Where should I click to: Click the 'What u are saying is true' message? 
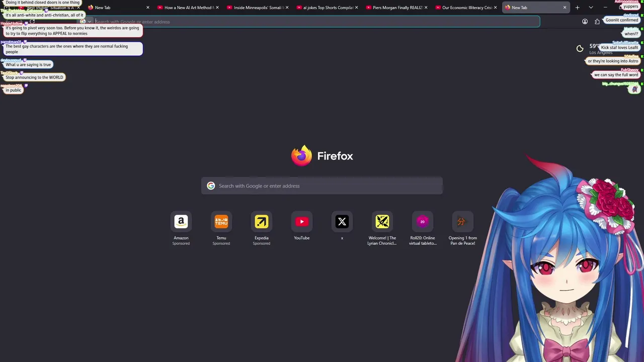point(28,64)
